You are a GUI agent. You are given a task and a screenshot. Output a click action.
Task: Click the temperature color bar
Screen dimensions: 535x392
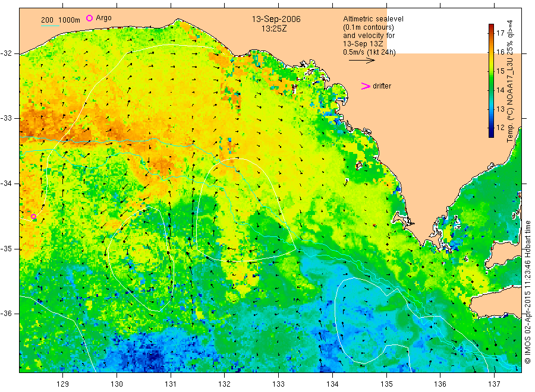point(492,81)
